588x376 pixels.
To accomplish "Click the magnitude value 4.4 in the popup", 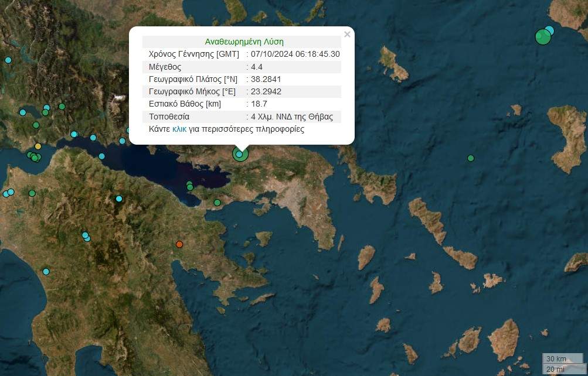I will (257, 67).
